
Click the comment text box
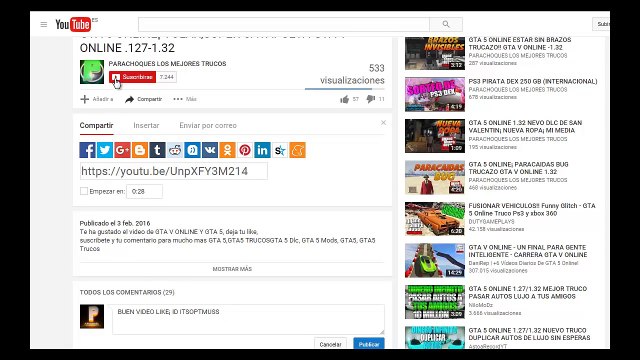(x=248, y=319)
